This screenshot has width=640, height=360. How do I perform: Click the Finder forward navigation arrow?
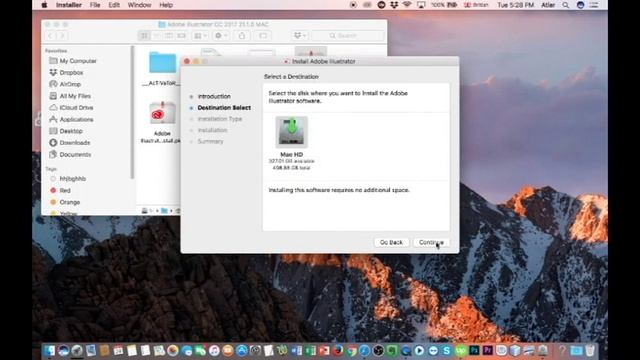pyautogui.click(x=62, y=36)
